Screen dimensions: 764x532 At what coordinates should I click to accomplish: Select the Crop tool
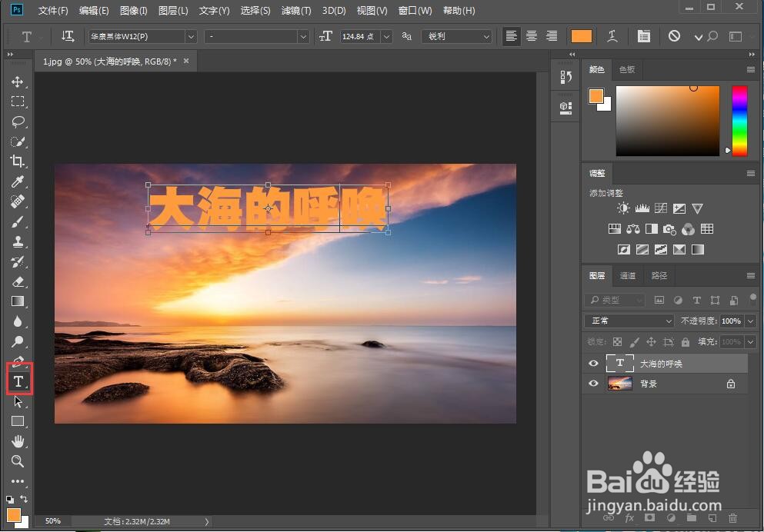click(18, 161)
